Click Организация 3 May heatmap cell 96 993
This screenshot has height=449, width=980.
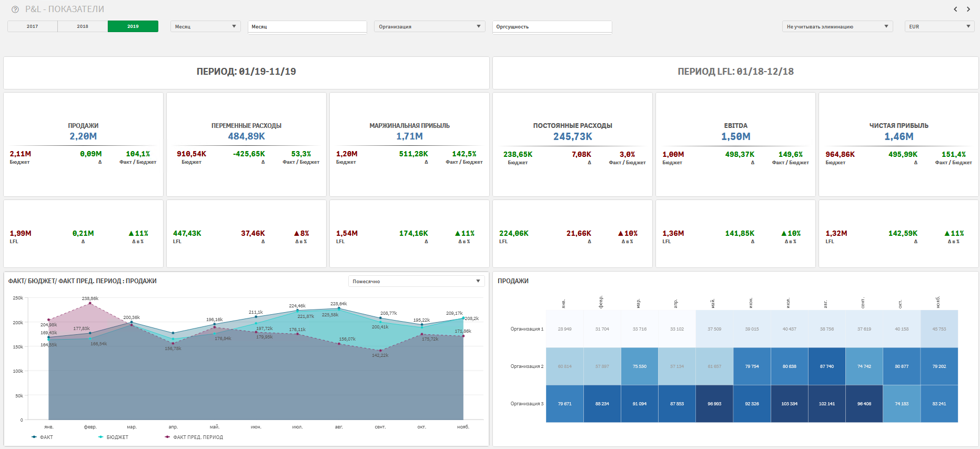click(714, 404)
